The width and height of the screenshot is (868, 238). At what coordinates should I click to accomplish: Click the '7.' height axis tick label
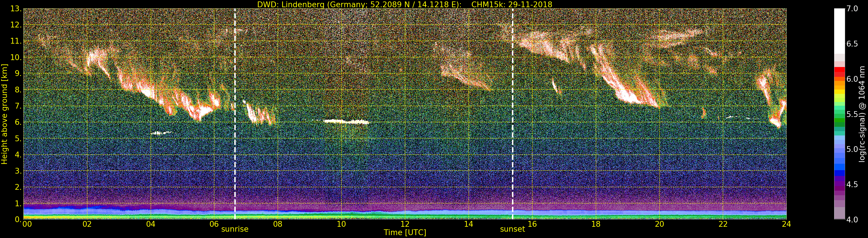click(18, 106)
